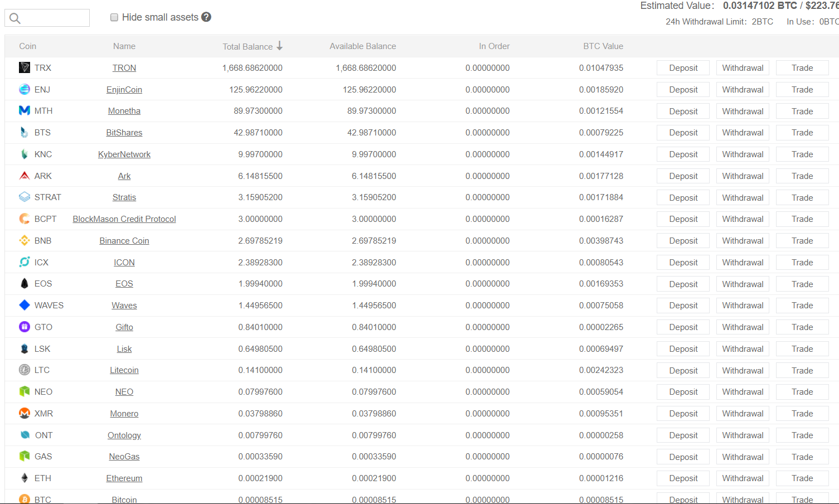The width and height of the screenshot is (839, 504).
Task: Open the Litecoin name link
Action: [124, 370]
